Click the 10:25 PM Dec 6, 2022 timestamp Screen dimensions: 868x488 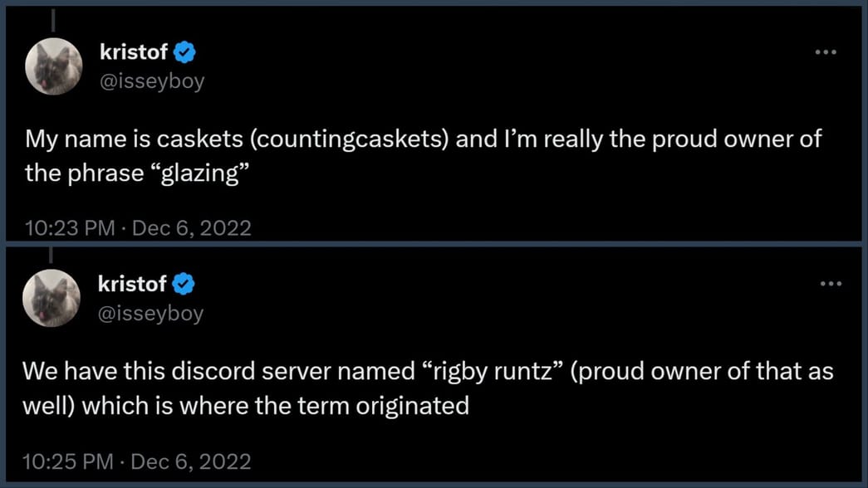pyautogui.click(x=137, y=461)
